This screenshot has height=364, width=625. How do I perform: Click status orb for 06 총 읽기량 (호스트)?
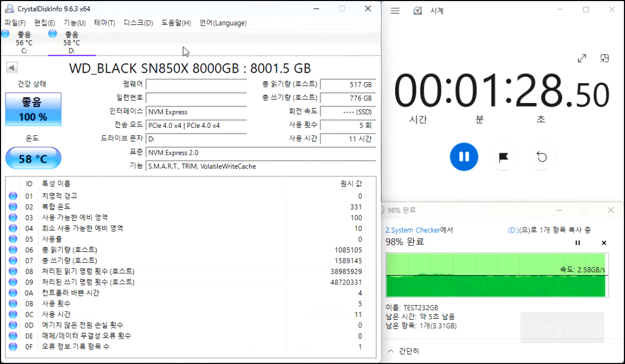[x=13, y=250]
